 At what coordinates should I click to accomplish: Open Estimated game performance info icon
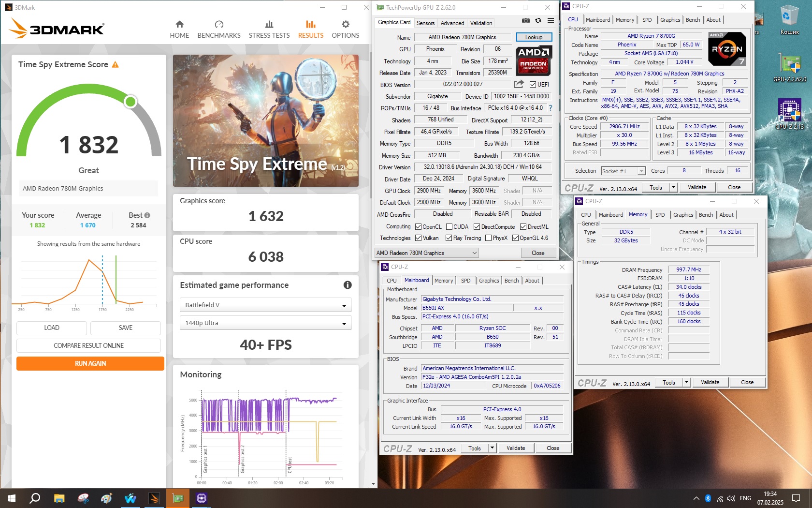point(348,285)
